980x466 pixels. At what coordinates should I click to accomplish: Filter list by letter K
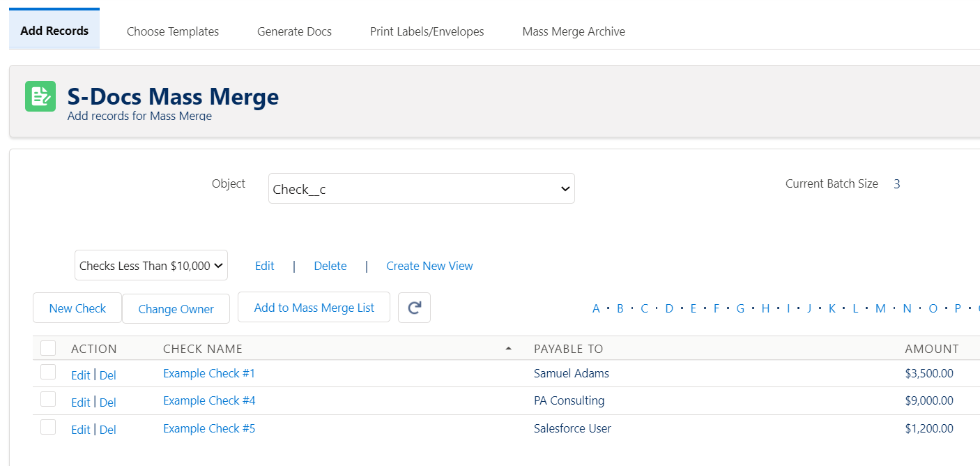click(832, 308)
